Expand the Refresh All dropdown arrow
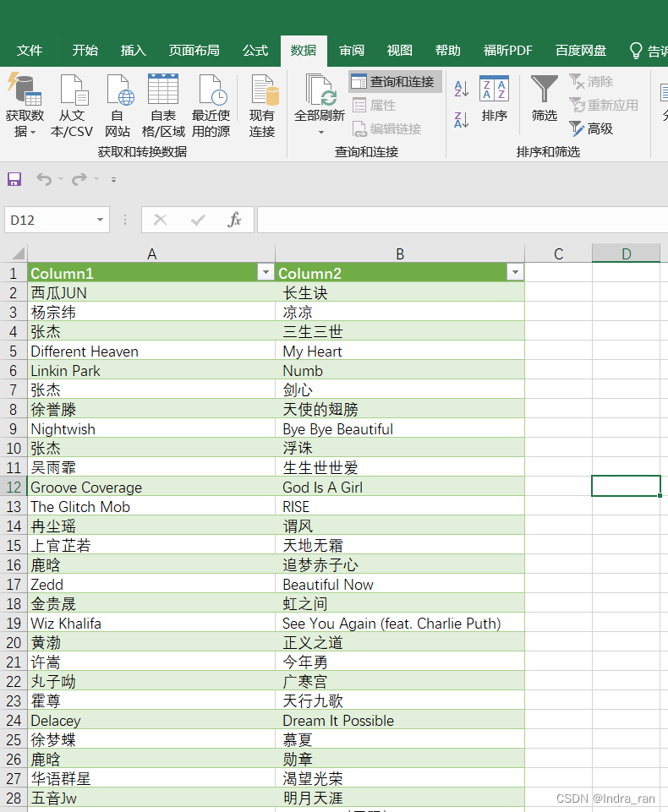668x812 pixels. point(320,133)
